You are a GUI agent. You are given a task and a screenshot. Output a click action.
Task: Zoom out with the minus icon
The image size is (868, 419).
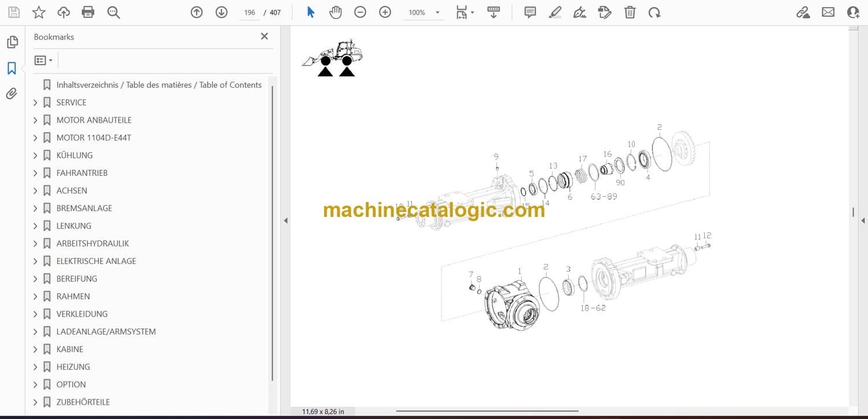[x=361, y=12]
